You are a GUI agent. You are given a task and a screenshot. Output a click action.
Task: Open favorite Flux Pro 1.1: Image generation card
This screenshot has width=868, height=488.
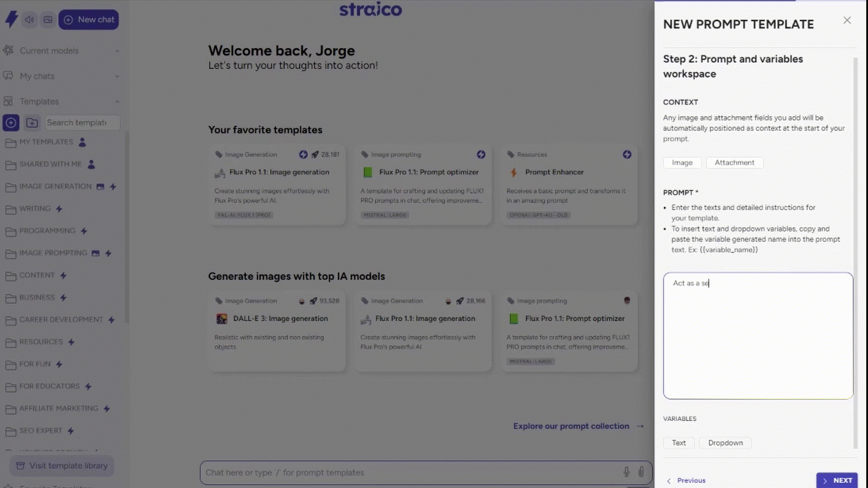coord(277,185)
